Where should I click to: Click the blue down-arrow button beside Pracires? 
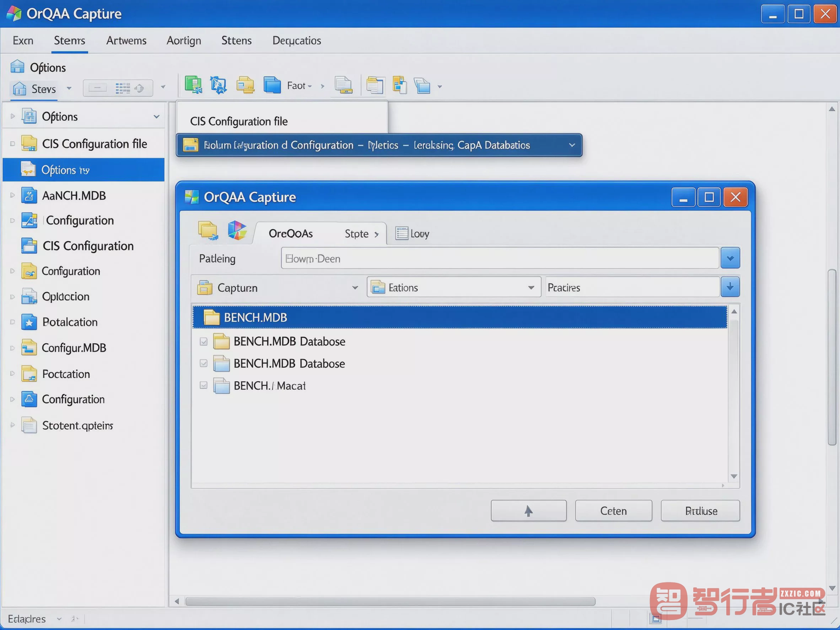coord(730,287)
